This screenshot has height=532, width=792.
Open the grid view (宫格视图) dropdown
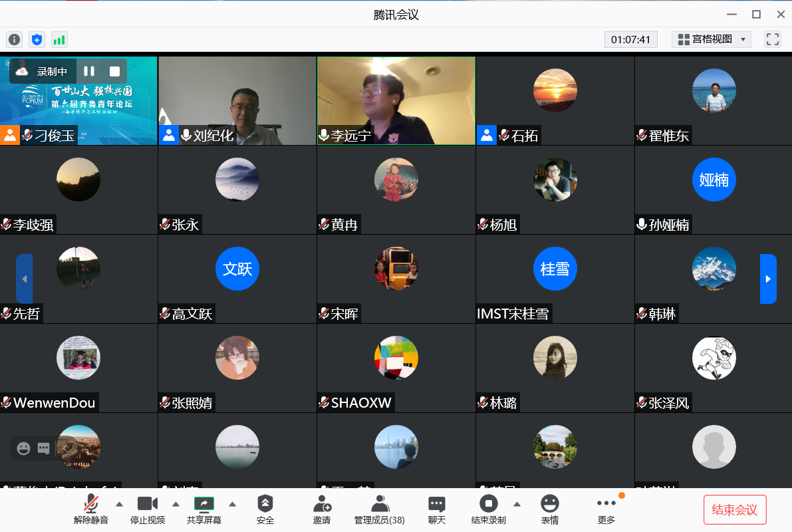pos(711,39)
